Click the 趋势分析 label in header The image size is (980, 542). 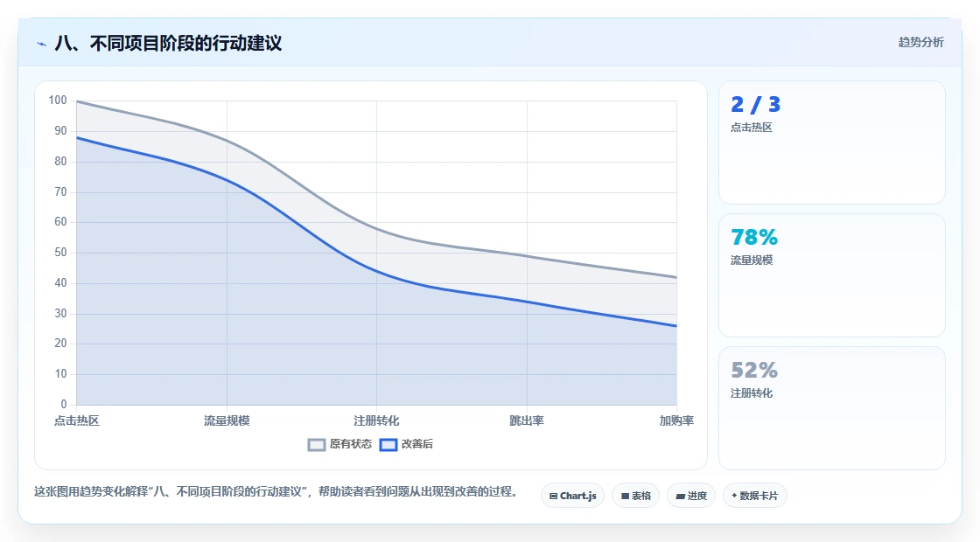point(920,43)
